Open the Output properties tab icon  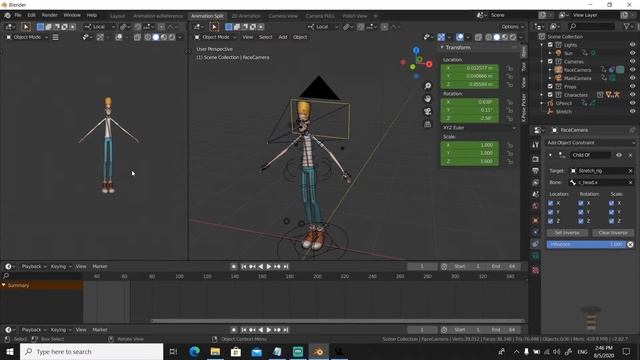pos(536,171)
